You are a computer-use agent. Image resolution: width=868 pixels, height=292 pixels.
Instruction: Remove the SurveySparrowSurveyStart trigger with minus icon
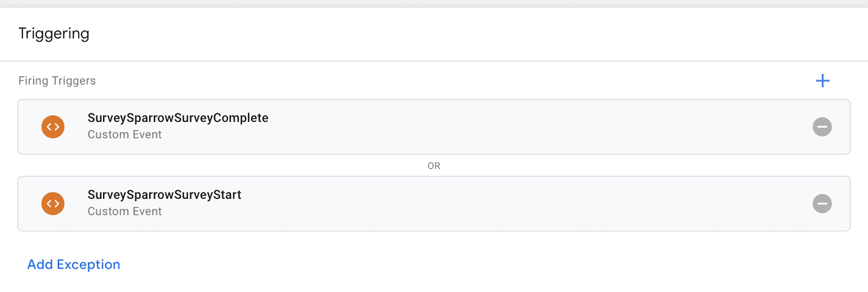822,204
